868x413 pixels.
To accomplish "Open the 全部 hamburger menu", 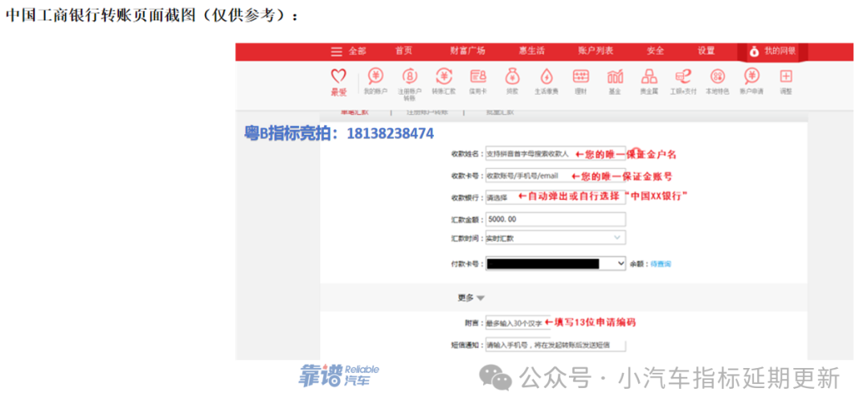I will 348,51.
